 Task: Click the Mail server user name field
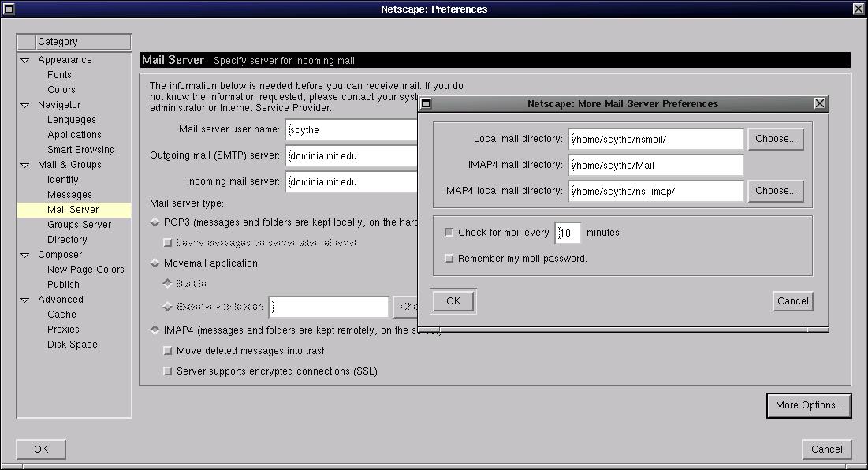351,129
